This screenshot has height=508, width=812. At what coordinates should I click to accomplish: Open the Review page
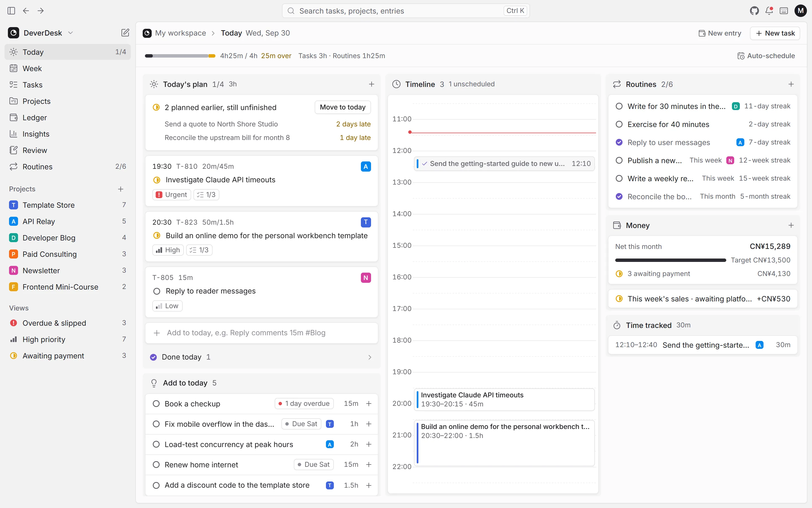[67, 150]
